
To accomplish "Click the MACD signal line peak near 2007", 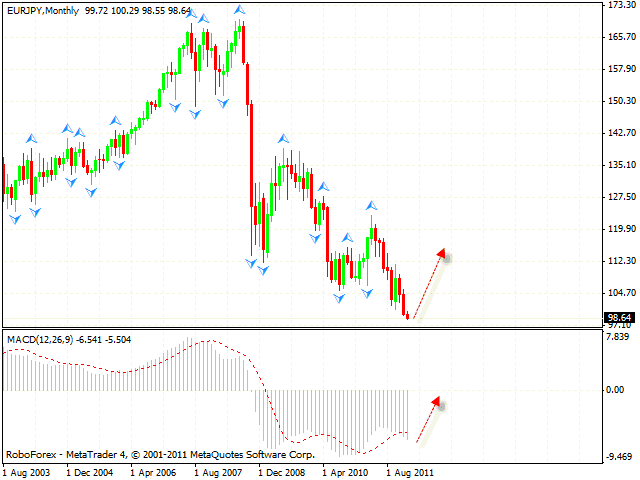I will coord(207,341).
